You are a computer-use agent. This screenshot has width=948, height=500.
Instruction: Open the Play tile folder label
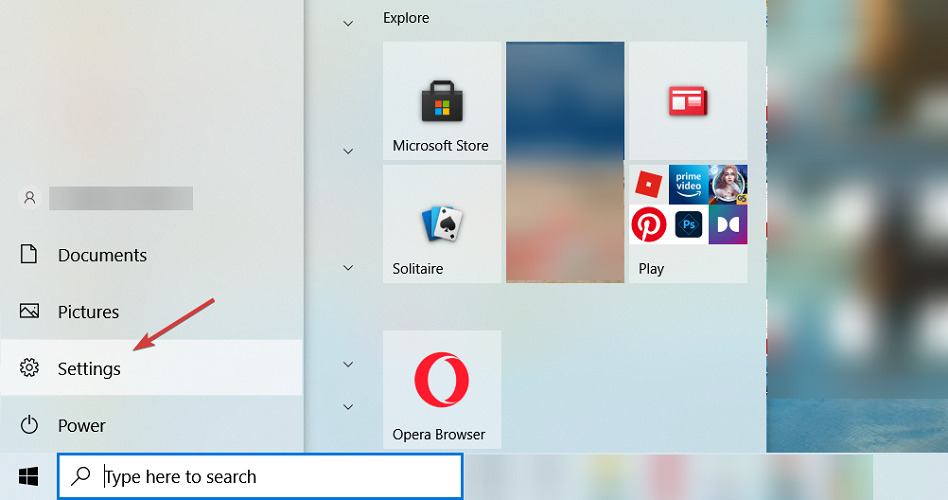651,268
